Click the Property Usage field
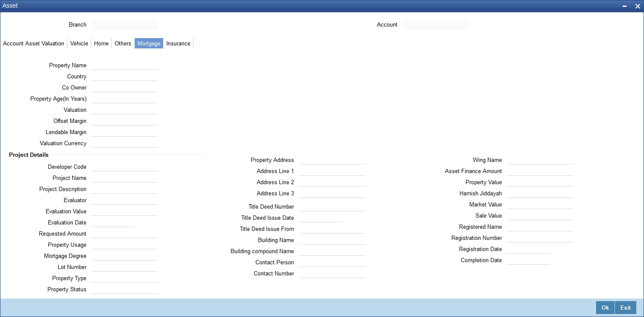This screenshot has width=644, height=317. click(x=125, y=245)
